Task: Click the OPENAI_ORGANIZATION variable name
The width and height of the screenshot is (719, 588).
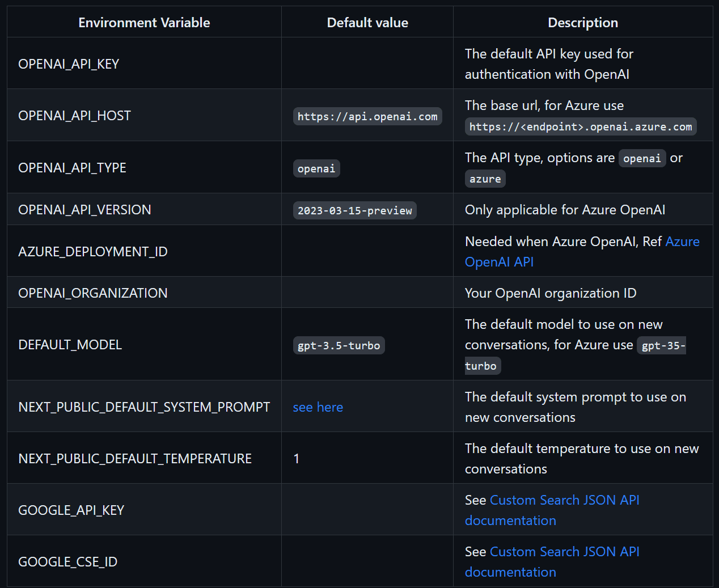Action: [x=93, y=293]
